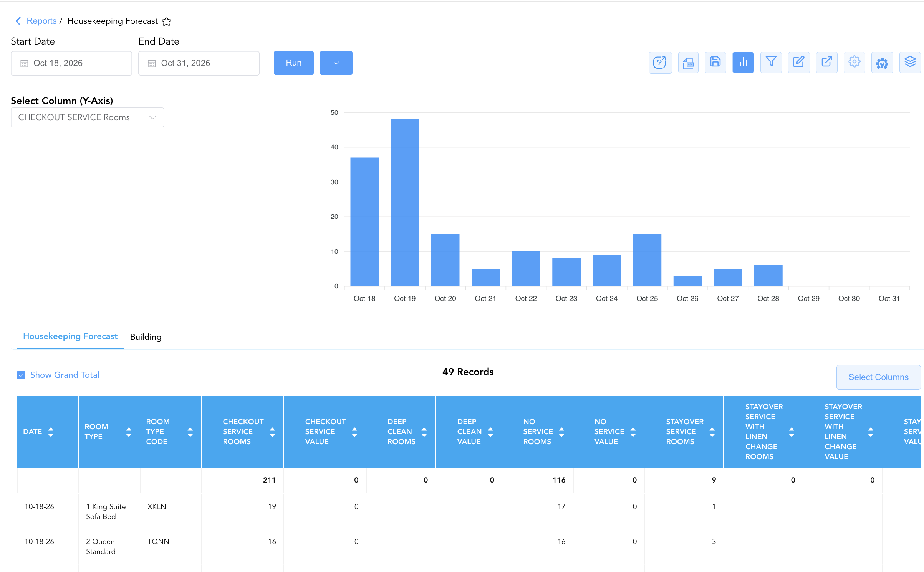Click the grand total value 211
The width and height of the screenshot is (924, 572).
click(269, 480)
